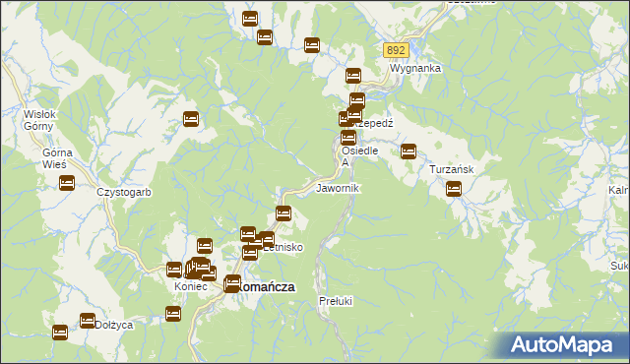Click the lodging icon directly below Letnisko label's left

(x=249, y=253)
